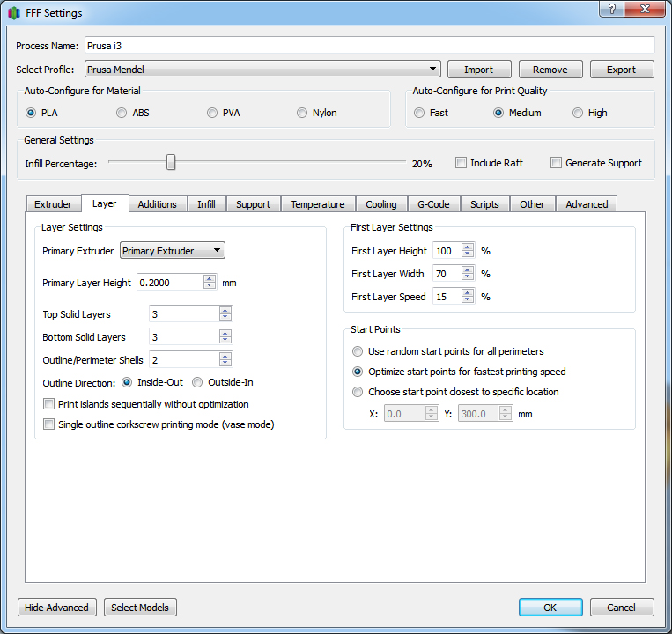
Task: Open the Select Profile dropdown
Action: click(262, 69)
